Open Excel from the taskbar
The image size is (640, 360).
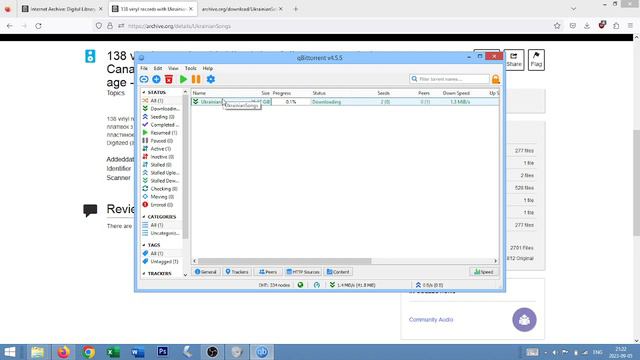tap(113, 352)
